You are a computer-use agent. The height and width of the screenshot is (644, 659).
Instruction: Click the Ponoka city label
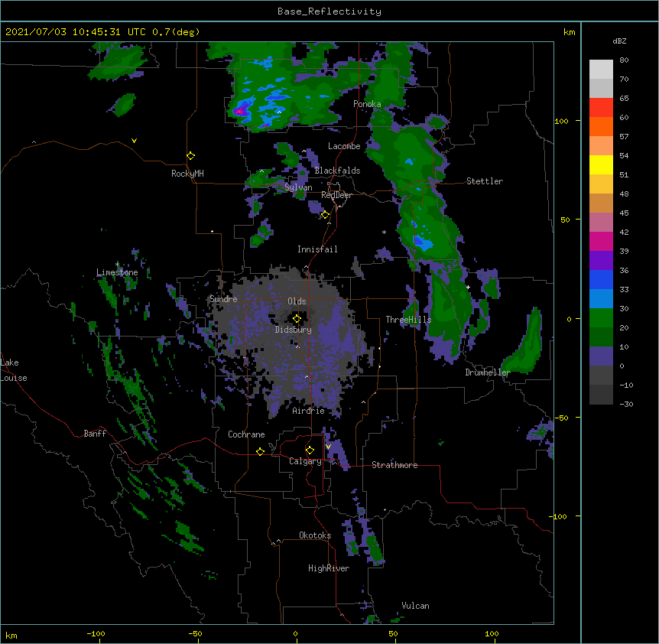[367, 104]
